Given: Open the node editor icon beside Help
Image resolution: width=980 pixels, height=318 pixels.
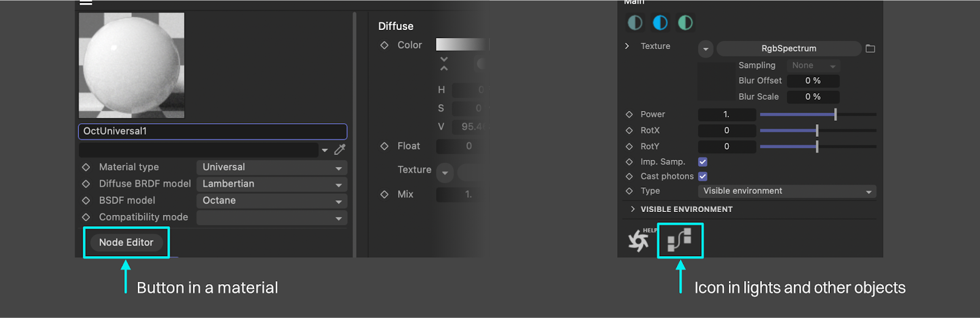Looking at the screenshot, I should 680,240.
